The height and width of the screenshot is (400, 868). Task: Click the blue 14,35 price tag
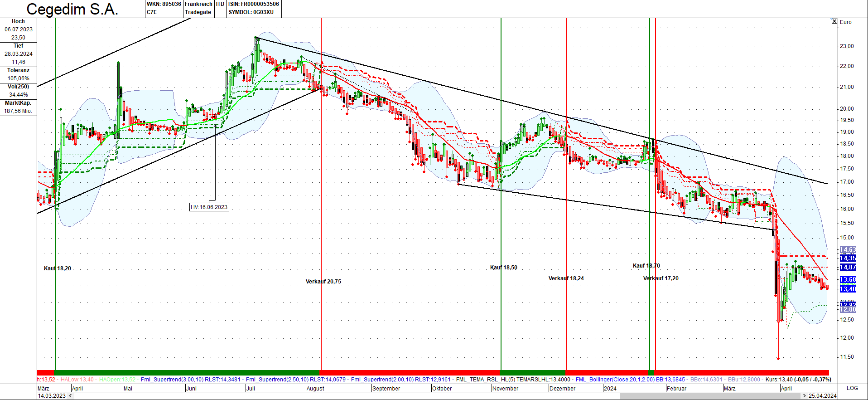point(848,258)
